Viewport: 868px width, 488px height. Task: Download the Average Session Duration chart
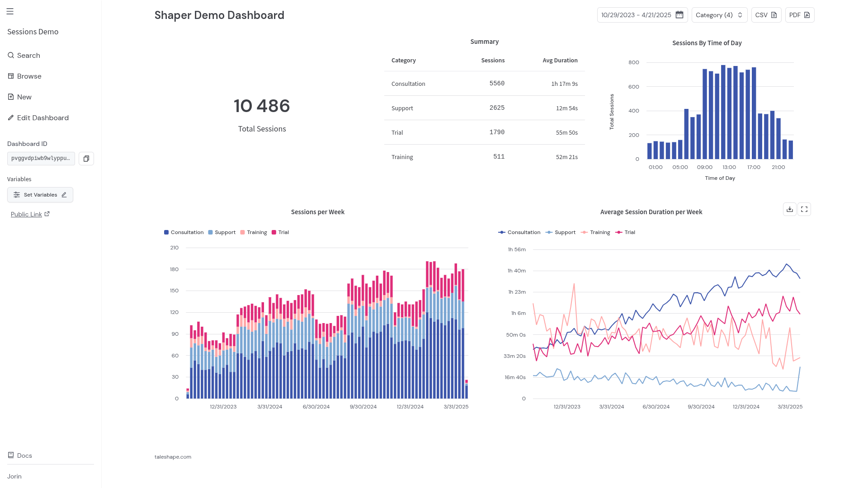click(789, 209)
